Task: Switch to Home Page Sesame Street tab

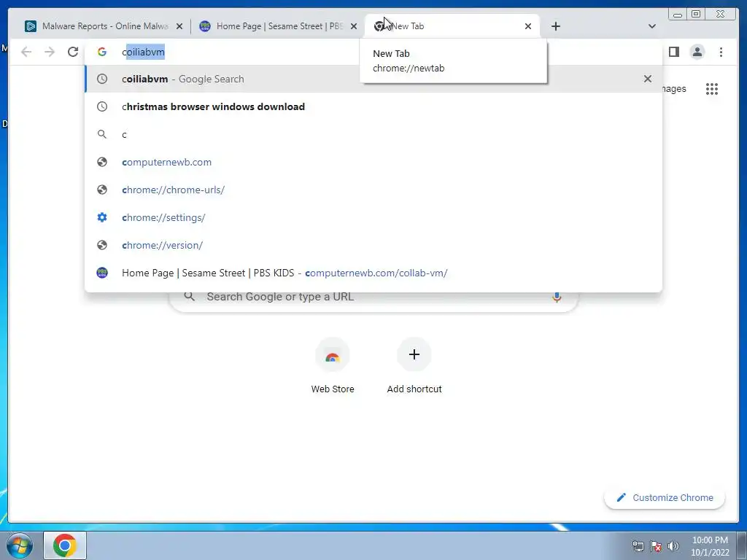Action: click(x=278, y=26)
